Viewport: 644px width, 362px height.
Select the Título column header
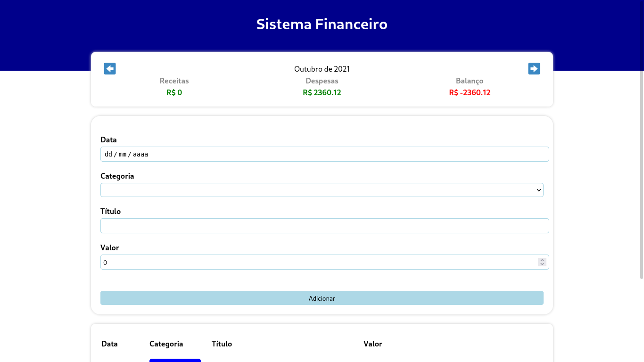[222, 344]
